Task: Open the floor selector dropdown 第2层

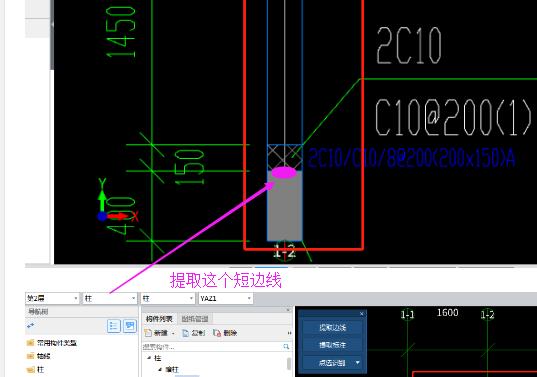Action: point(52,298)
